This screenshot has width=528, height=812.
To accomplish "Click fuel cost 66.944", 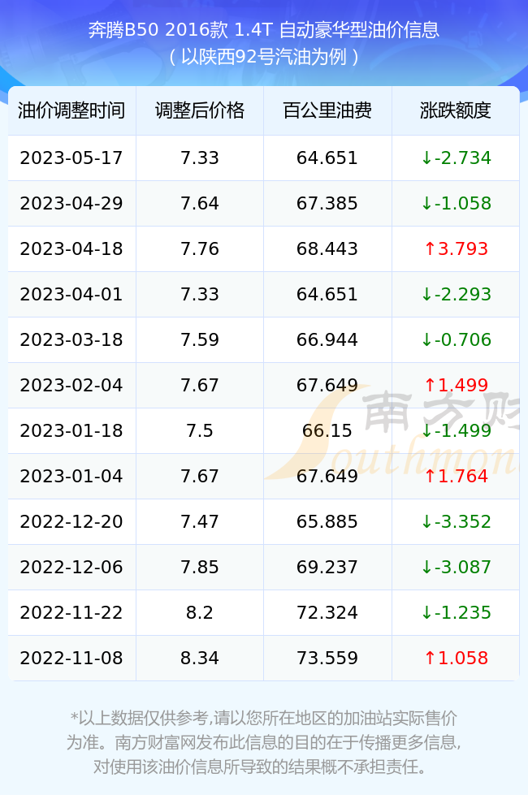I will pyautogui.click(x=327, y=340).
